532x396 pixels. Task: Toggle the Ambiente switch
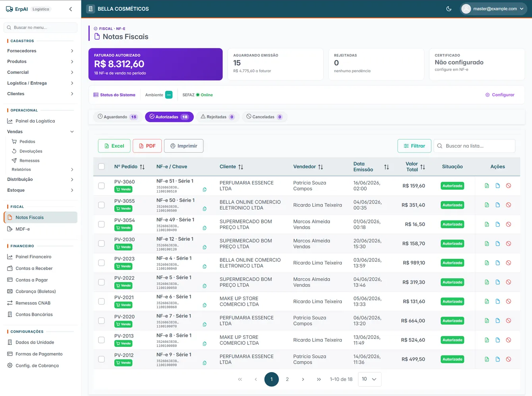tap(169, 95)
